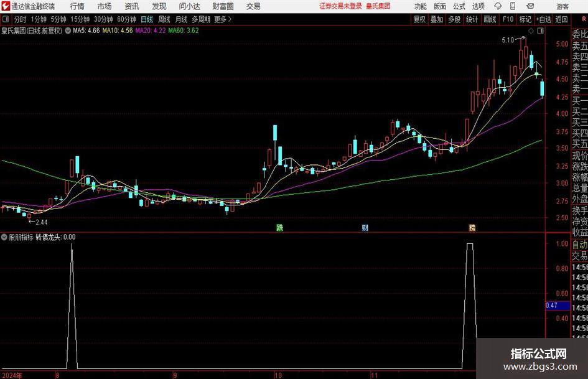Click the MA5: 4.66 label
588x379 pixels.
point(86,30)
